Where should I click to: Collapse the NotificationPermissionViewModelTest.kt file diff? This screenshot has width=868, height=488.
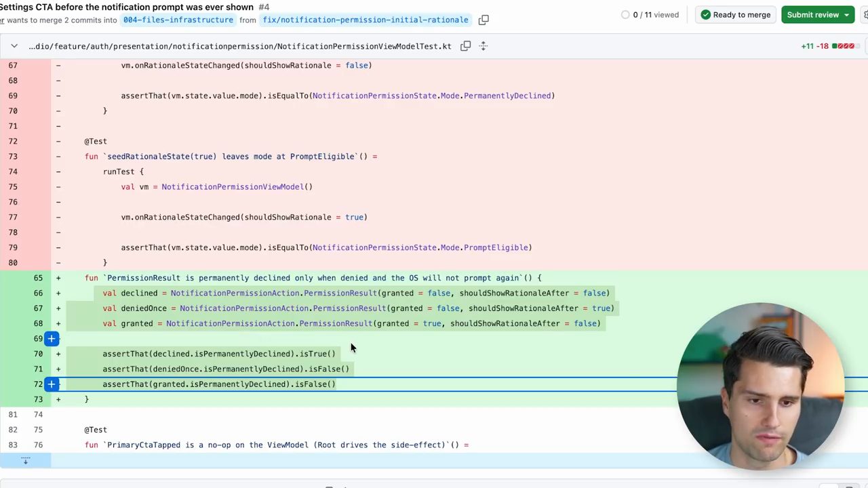pyautogui.click(x=14, y=46)
